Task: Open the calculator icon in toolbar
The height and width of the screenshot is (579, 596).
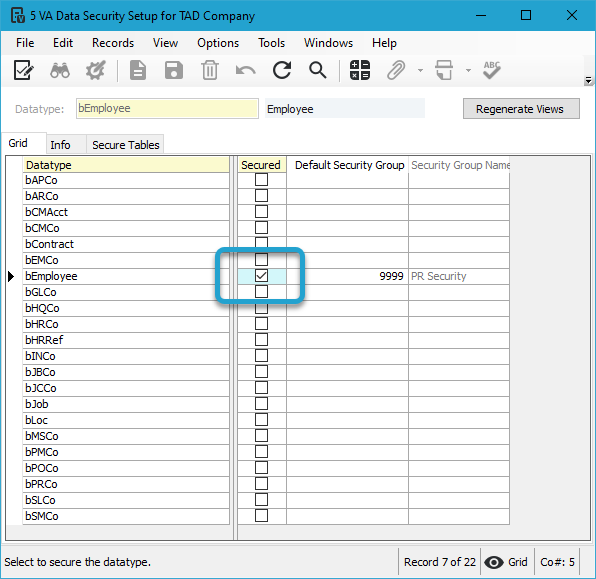Action: point(360,70)
